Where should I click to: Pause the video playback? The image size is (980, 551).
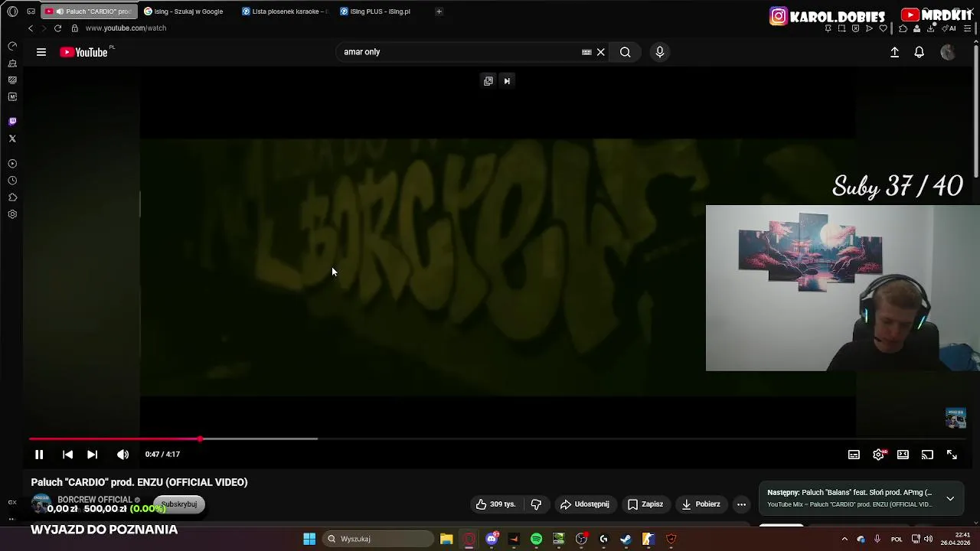click(x=39, y=455)
